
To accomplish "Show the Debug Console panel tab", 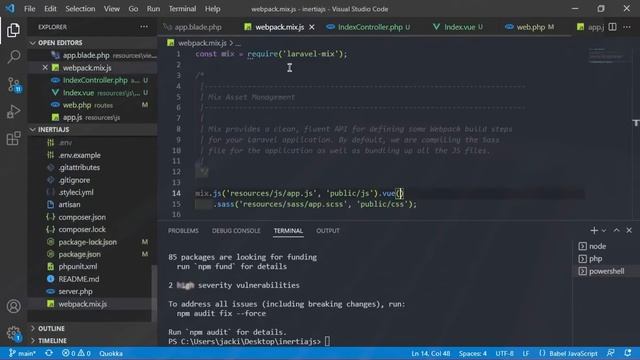I will pos(236,231).
